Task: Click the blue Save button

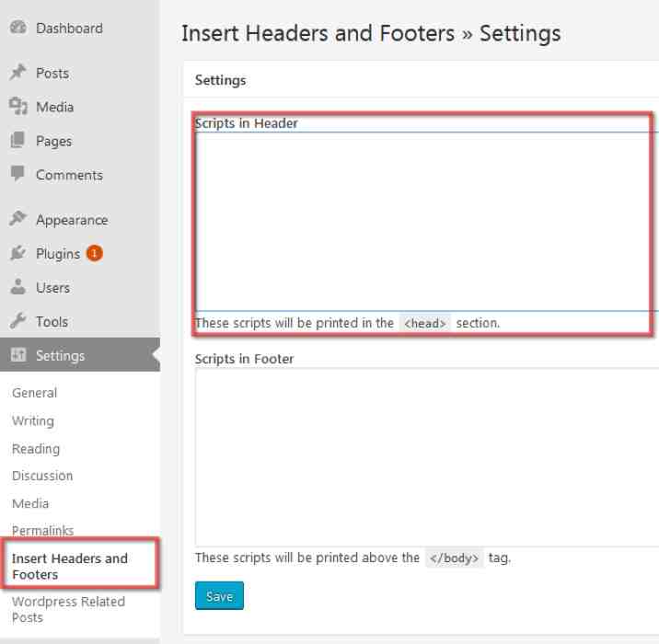Action: (x=219, y=595)
